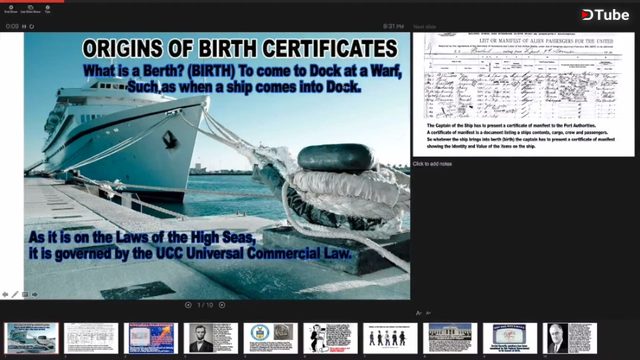
Task: Select slide 5 thumbnail with round seal
Action: (271, 338)
